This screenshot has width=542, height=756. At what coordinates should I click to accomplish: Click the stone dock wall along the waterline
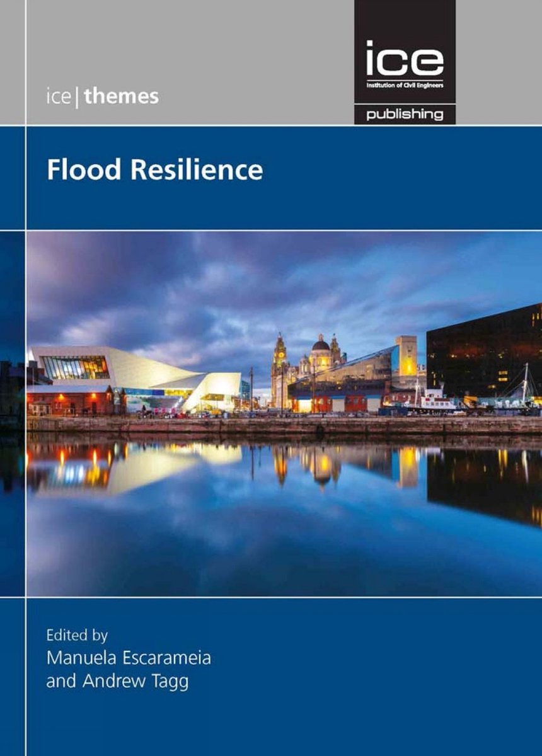click(x=284, y=427)
